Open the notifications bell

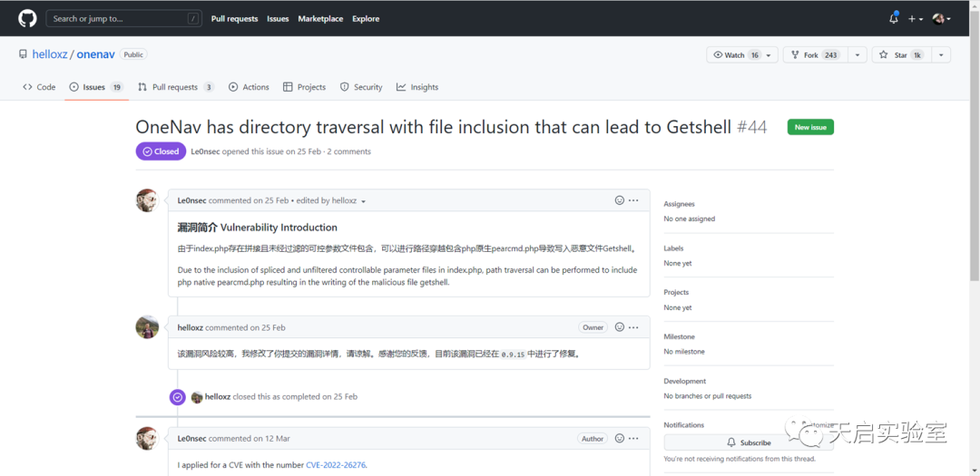[894, 18]
